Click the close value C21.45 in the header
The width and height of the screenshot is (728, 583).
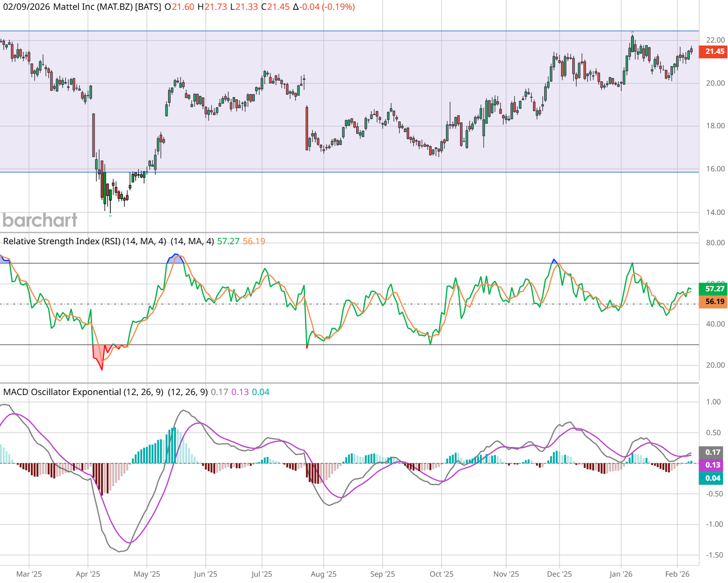point(275,7)
